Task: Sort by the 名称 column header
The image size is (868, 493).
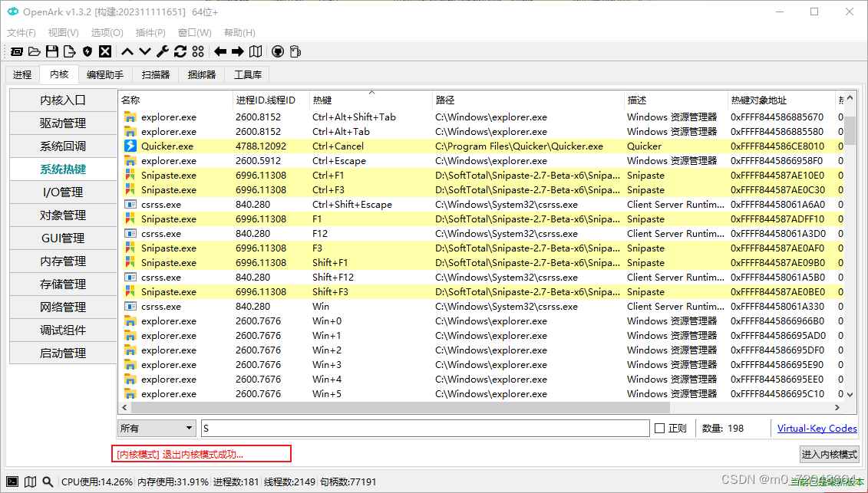Action: tap(176, 100)
